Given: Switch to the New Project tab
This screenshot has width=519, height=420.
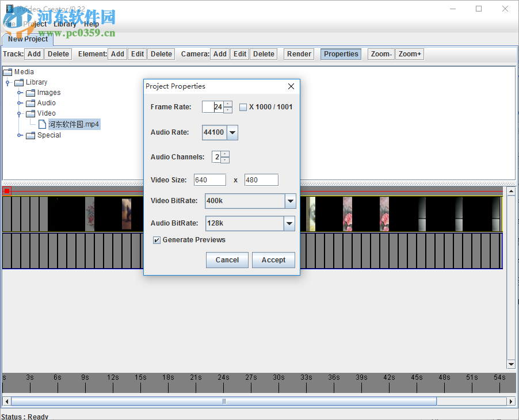Looking at the screenshot, I should pos(27,40).
